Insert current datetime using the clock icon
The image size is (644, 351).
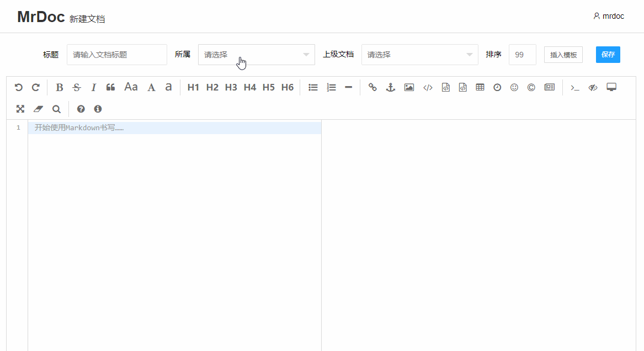tap(497, 87)
